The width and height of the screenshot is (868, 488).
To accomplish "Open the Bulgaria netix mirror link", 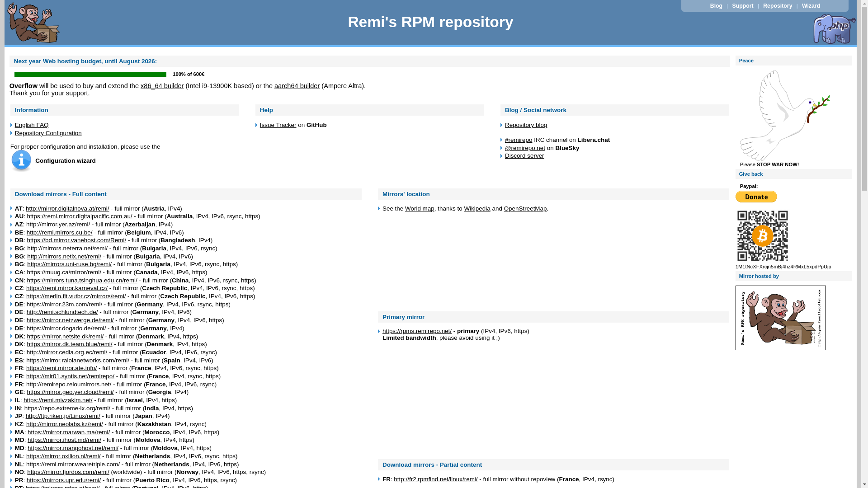I will click(x=64, y=257).
